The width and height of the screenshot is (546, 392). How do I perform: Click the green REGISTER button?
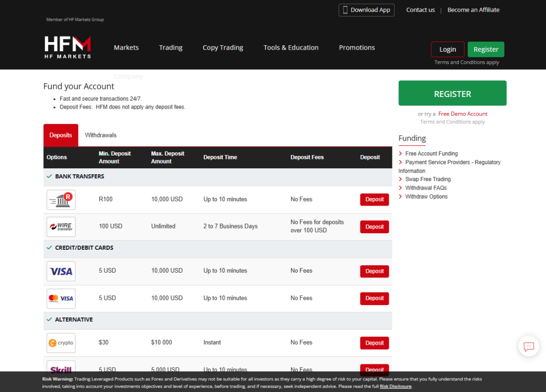pos(452,93)
